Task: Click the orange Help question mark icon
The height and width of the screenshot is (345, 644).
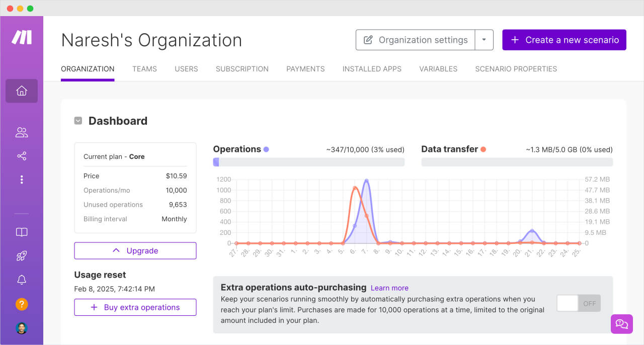Action: (21, 304)
